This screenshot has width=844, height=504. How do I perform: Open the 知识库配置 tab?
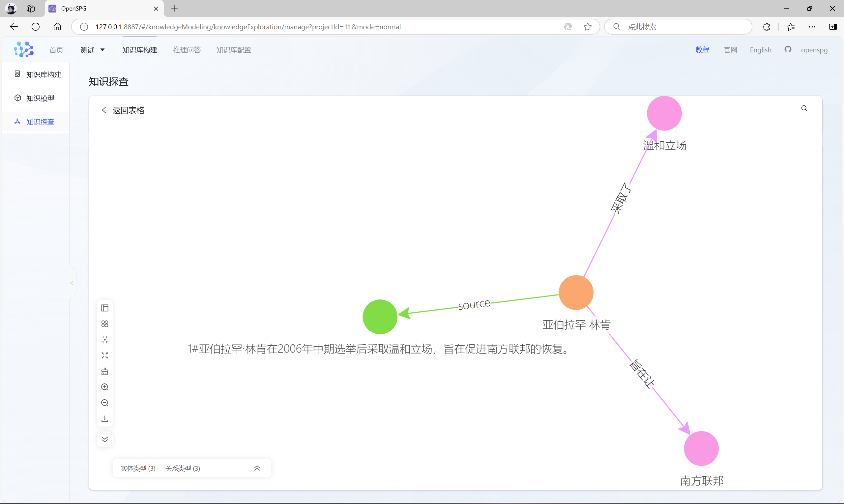[x=233, y=50]
